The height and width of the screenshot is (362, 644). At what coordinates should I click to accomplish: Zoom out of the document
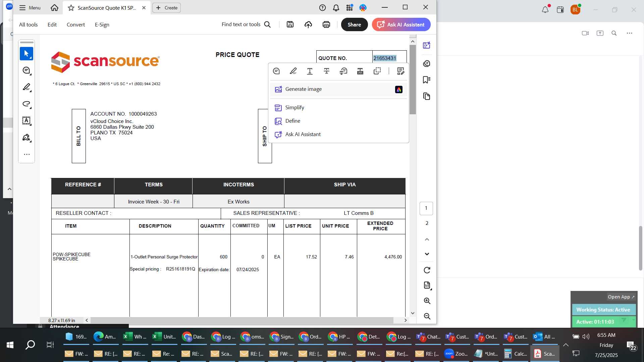tap(427, 316)
